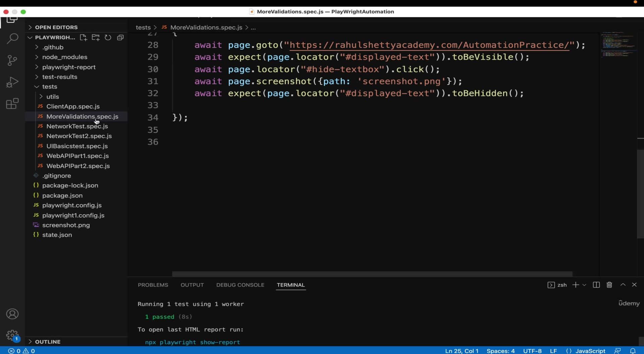Change language mode from JavaScript
Screen dimensions: 644x354
click(590, 351)
